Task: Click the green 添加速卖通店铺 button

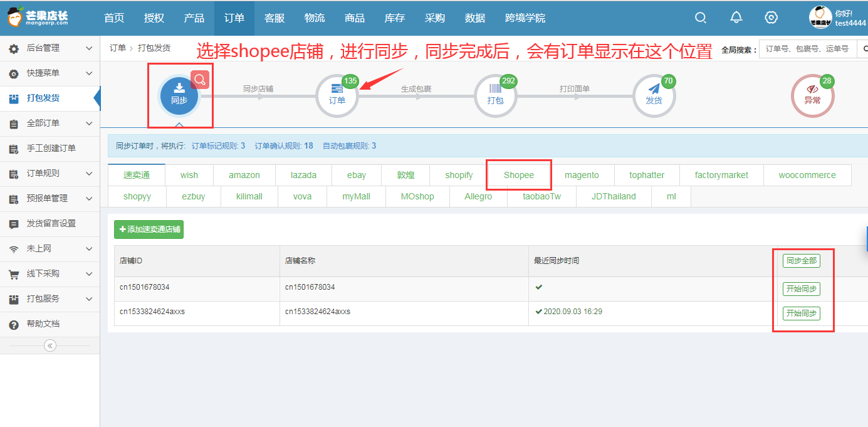Action: 149,229
